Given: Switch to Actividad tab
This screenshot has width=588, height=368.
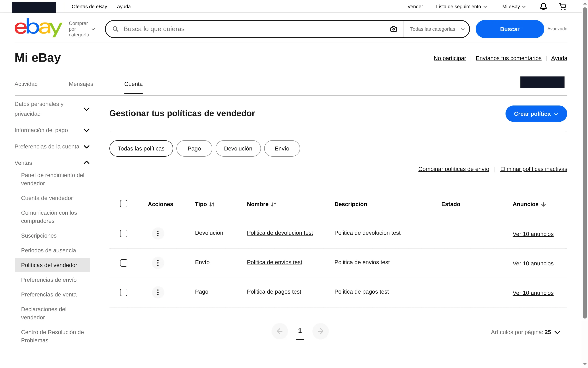Looking at the screenshot, I should tap(26, 84).
